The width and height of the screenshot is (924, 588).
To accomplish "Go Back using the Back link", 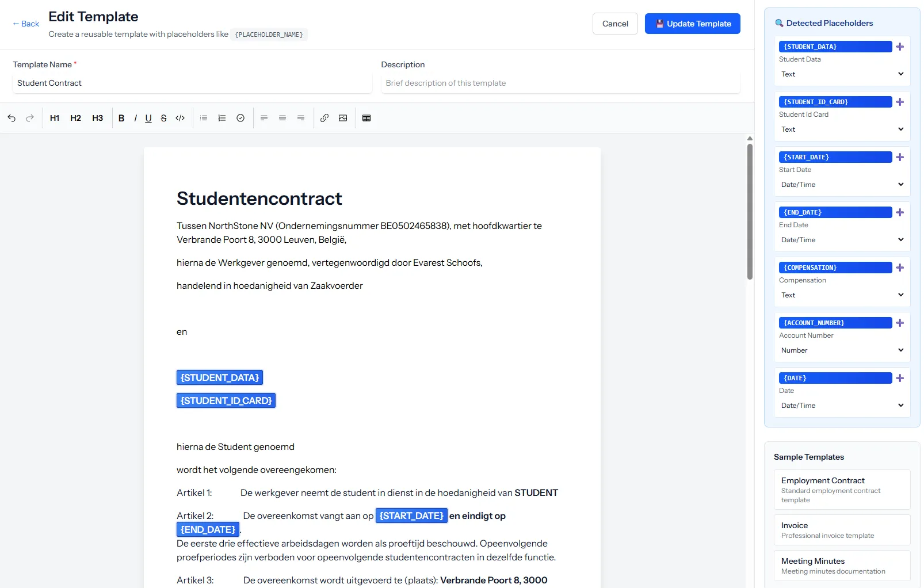I will click(x=25, y=24).
